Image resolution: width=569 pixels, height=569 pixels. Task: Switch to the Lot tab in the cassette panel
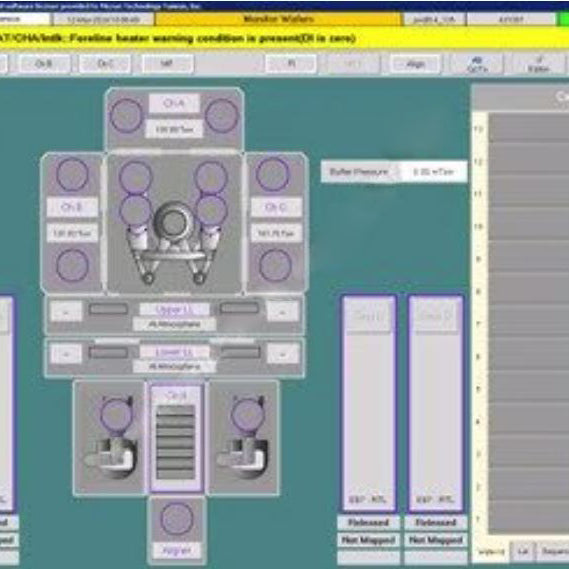[523, 552]
